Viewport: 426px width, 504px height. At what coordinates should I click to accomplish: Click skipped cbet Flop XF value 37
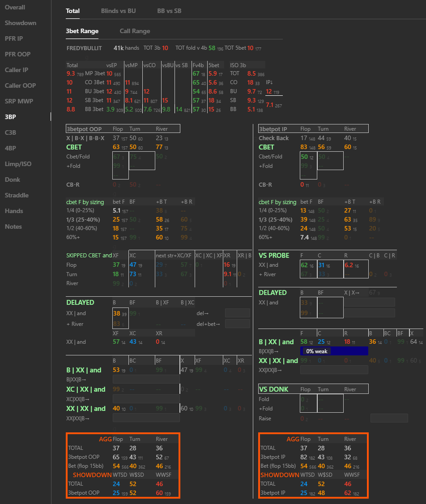click(116, 265)
